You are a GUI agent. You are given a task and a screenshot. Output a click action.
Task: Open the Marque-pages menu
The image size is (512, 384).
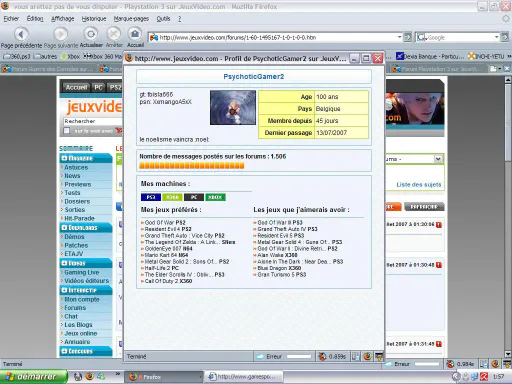coord(131,19)
